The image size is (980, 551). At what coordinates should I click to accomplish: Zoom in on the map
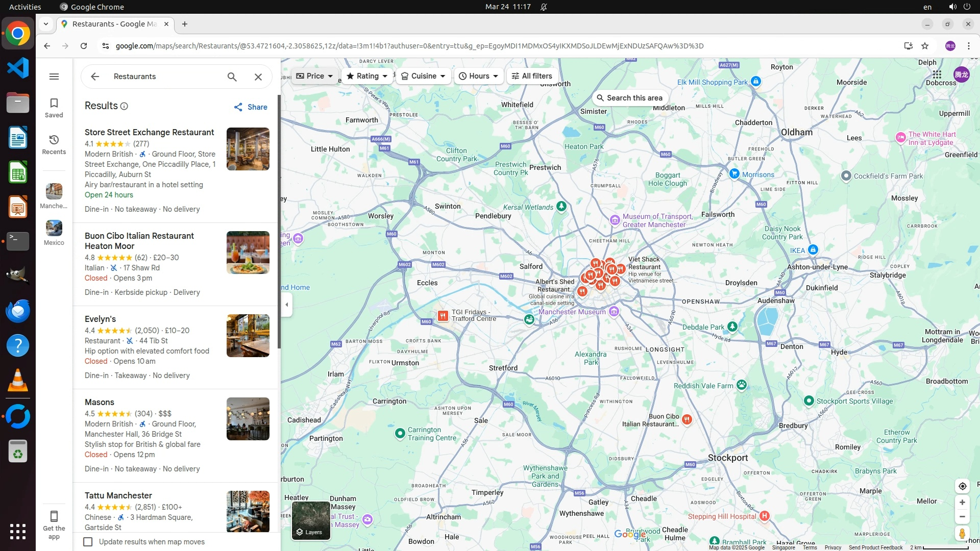click(x=962, y=503)
